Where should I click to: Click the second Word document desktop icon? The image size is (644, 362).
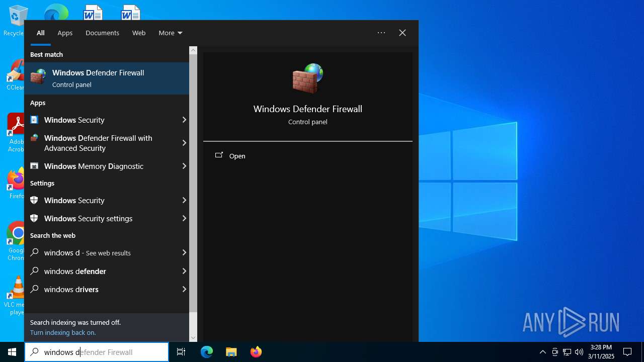(131, 12)
